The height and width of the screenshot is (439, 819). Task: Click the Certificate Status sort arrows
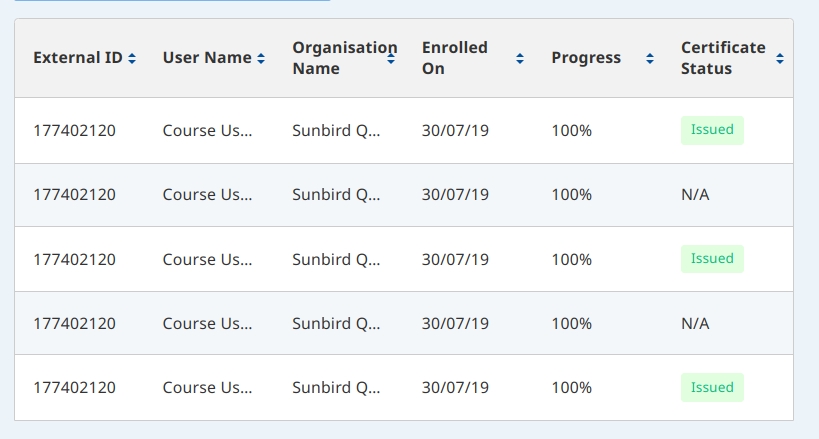(x=780, y=59)
